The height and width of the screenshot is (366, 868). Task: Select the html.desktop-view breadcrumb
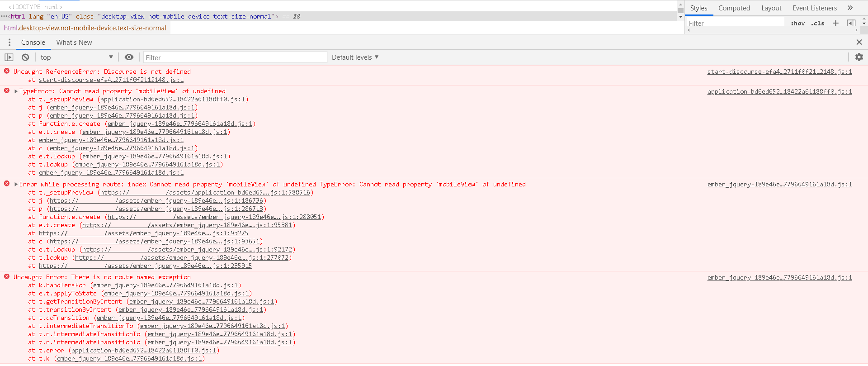[85, 28]
